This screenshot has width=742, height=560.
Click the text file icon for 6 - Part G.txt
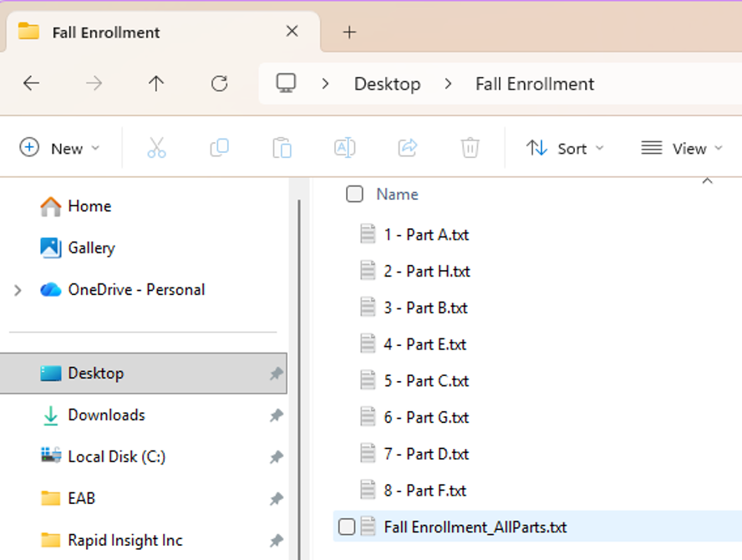pyautogui.click(x=368, y=416)
